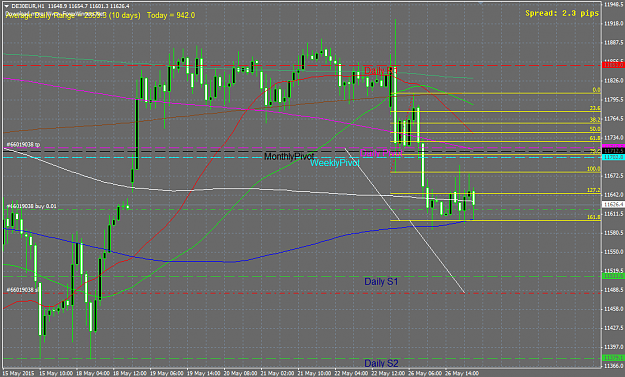Click the red Daily R1 price tag on axis
This screenshot has width=625, height=377.
pyautogui.click(x=613, y=65)
